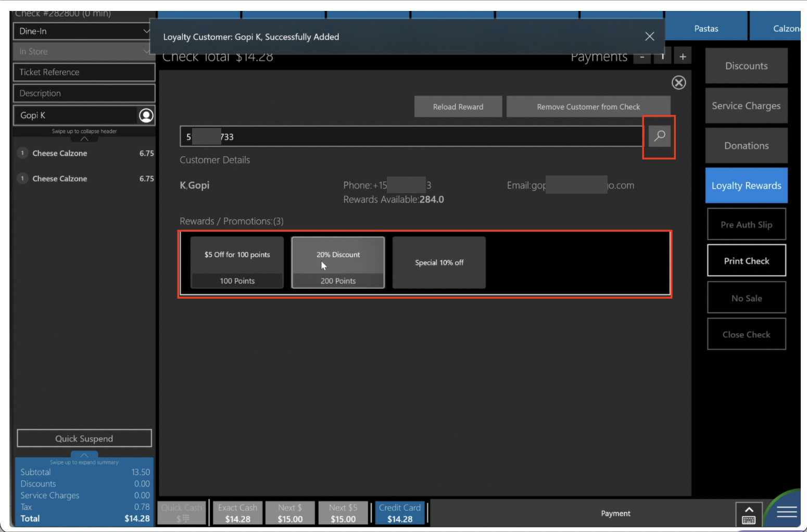This screenshot has height=532, width=807.
Task: Click the customer search magnifier icon
Action: [x=659, y=136]
